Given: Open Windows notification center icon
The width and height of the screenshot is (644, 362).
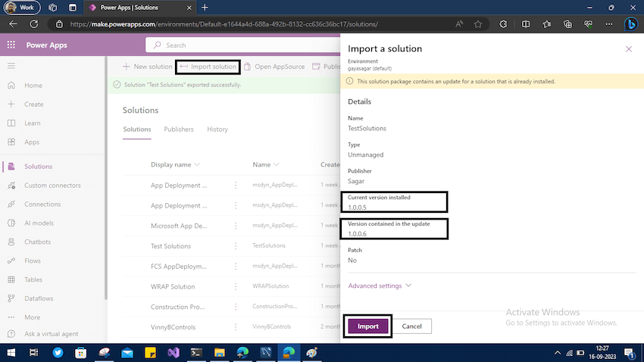Looking at the screenshot, I should coord(629,353).
